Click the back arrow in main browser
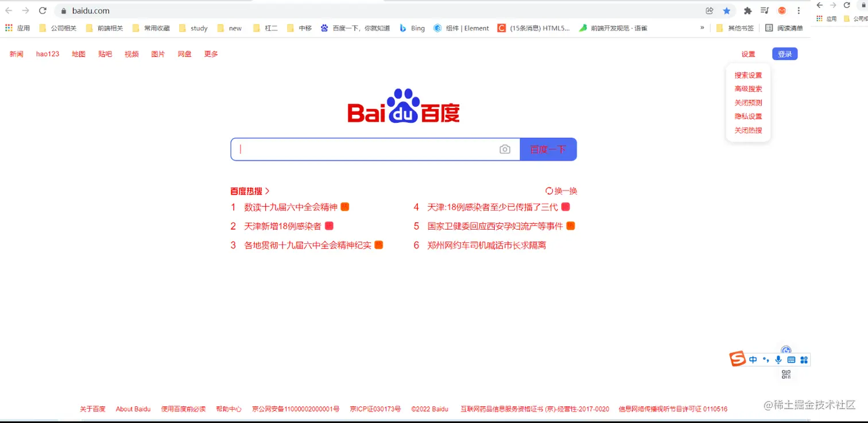 [x=9, y=10]
